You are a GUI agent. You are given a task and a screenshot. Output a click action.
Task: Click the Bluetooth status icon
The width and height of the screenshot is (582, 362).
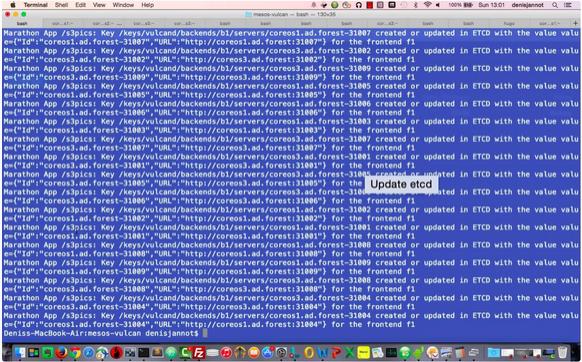coord(415,5)
